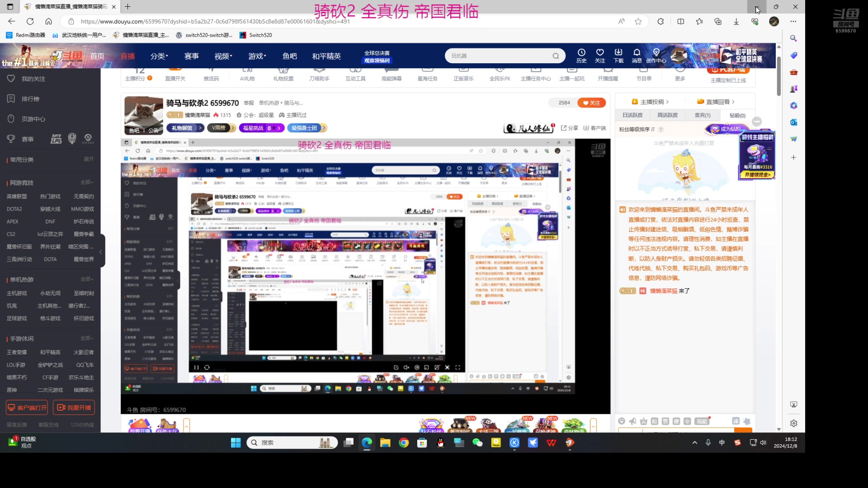This screenshot has height=488, width=868.
Task: Click 英雄联盟 category in sidebar
Action: click(17, 196)
